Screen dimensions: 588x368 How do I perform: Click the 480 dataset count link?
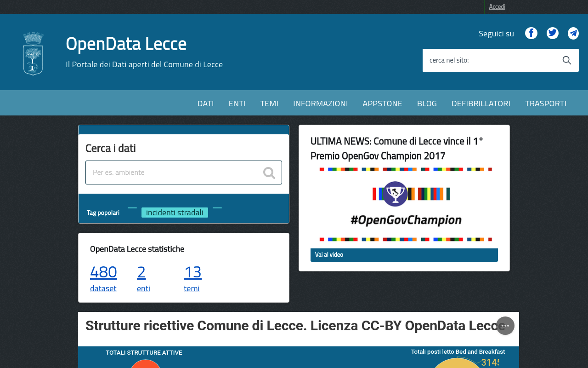[103, 272]
